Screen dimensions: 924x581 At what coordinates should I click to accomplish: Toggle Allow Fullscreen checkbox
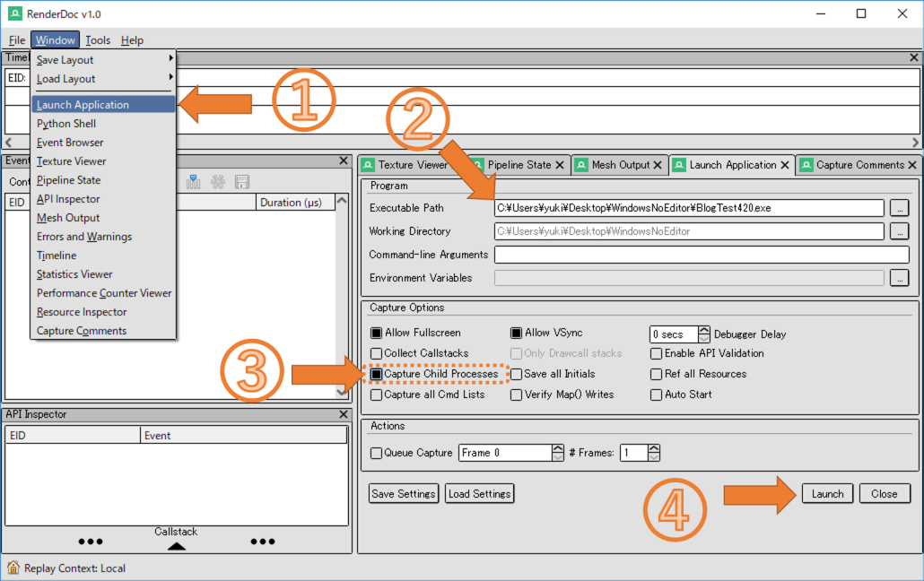pyautogui.click(x=376, y=333)
